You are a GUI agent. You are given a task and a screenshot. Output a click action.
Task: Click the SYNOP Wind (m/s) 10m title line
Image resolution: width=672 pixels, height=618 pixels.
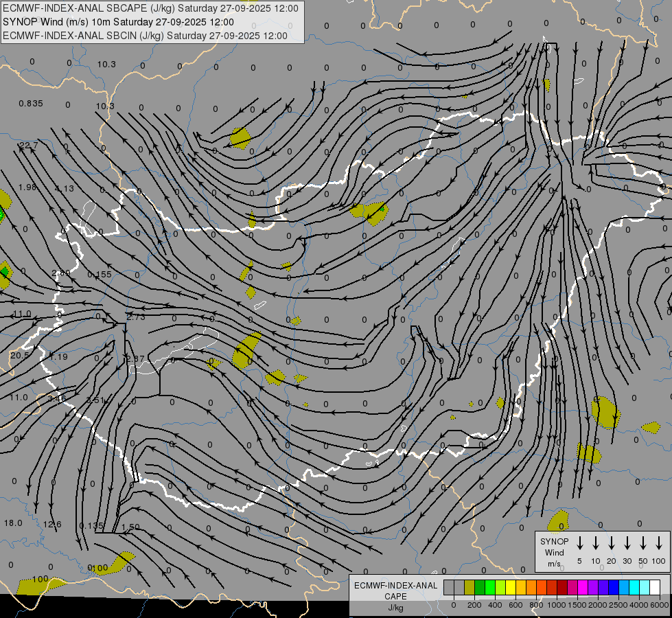(x=118, y=22)
